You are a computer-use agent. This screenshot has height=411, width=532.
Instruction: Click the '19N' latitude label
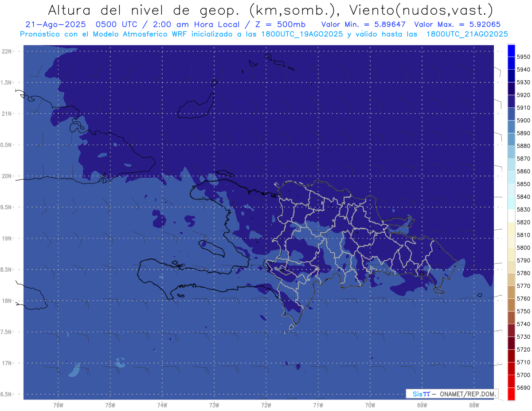(x=6, y=239)
